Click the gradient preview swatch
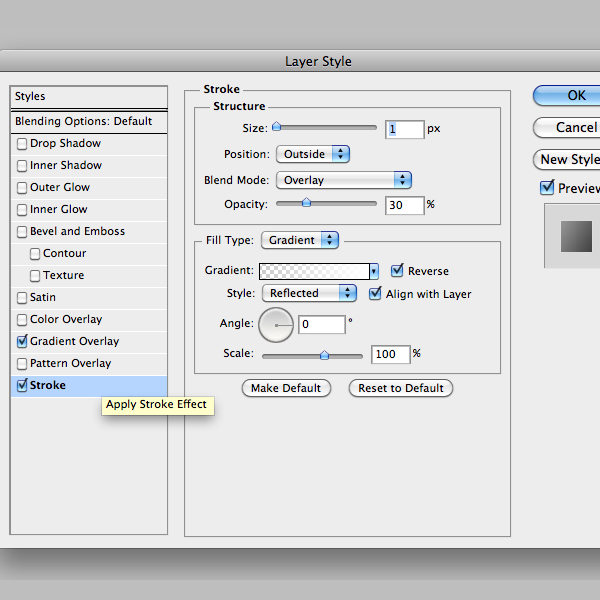 pos(315,272)
